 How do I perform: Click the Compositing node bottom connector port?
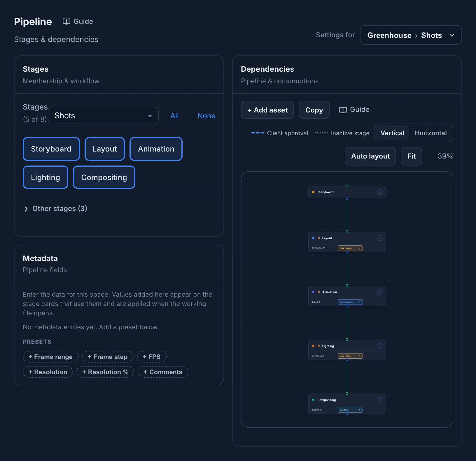347,414
